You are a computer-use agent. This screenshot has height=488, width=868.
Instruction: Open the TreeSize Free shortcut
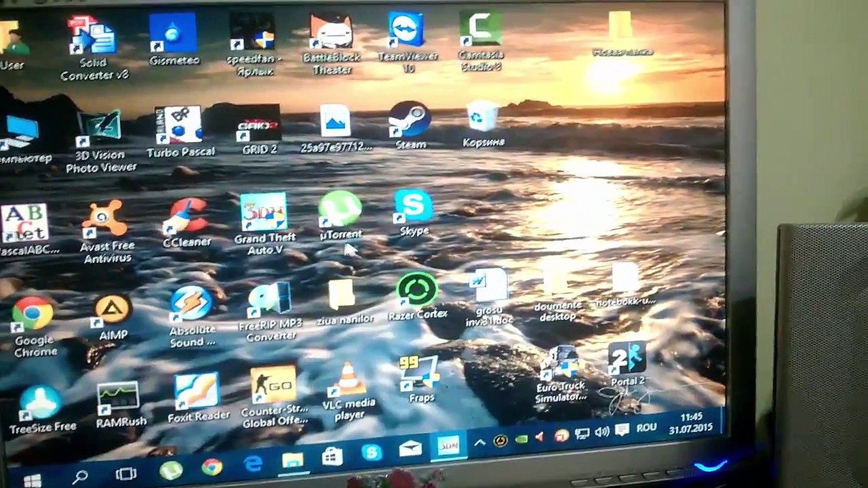pos(42,409)
